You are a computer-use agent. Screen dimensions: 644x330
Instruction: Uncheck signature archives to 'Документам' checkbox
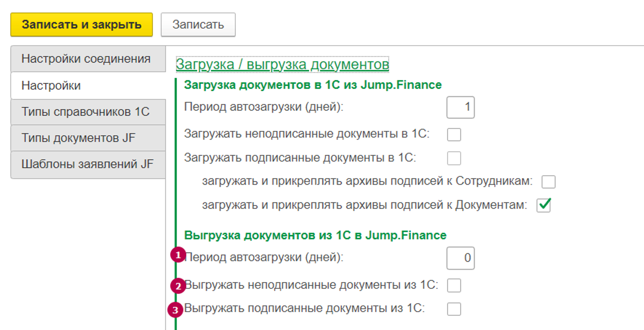pyautogui.click(x=544, y=205)
